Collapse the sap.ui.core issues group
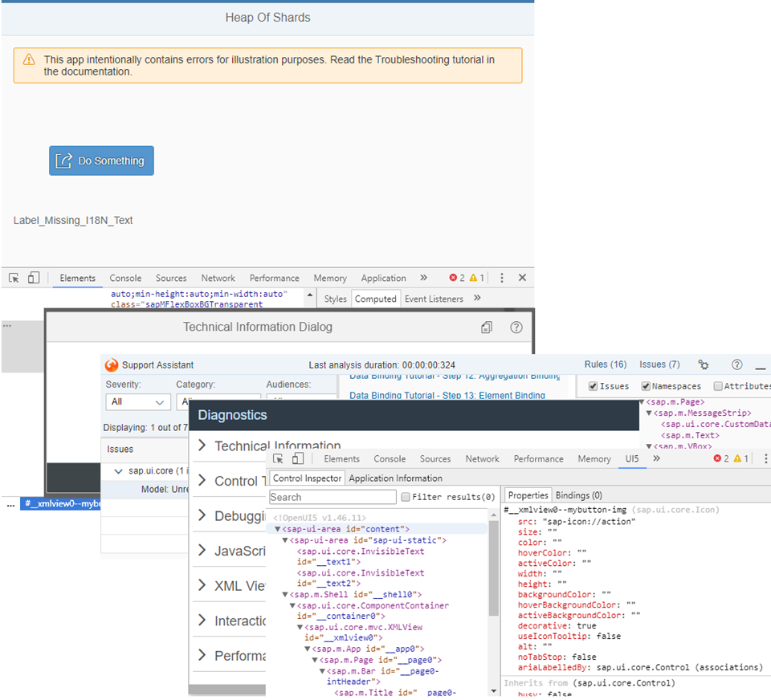The image size is (771, 700). click(x=118, y=471)
